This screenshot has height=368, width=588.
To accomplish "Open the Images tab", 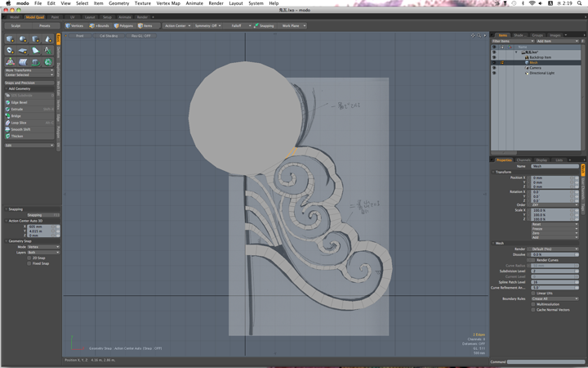I will [555, 35].
